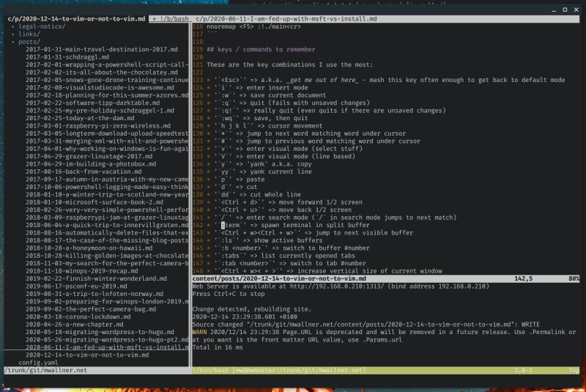Expand the links/ folder

[29, 34]
